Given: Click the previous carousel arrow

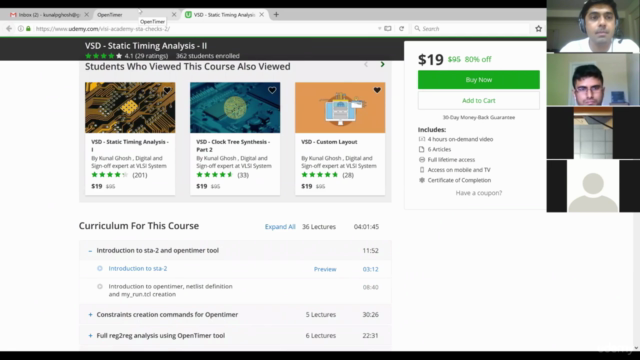Looking at the screenshot, I should 366,64.
